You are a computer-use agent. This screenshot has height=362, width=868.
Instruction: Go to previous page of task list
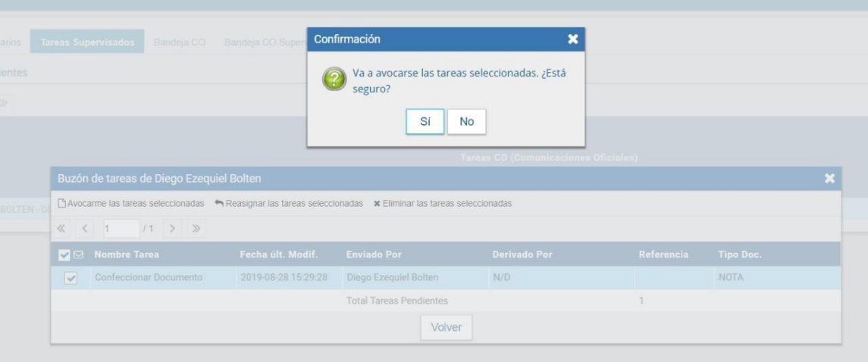click(x=85, y=228)
